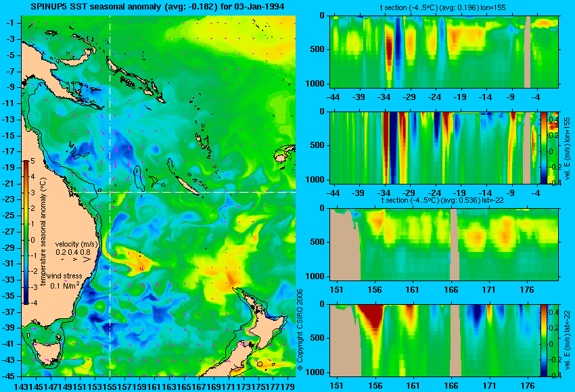Click the '176' label under bottom velocity section
Image resolution: width=575 pixels, height=392 pixels.
[x=528, y=386]
